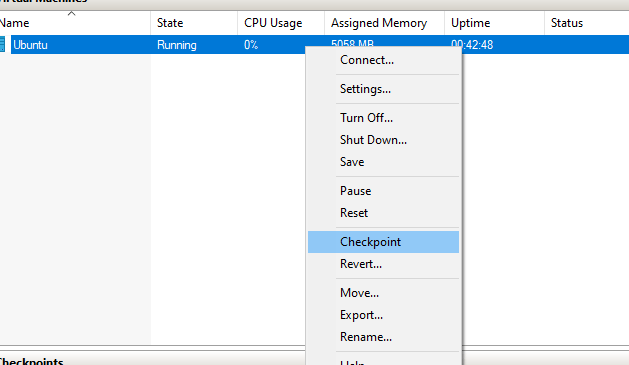Image resolution: width=629 pixels, height=365 pixels.
Task: Select the Ubuntu row name text
Action: click(30, 45)
